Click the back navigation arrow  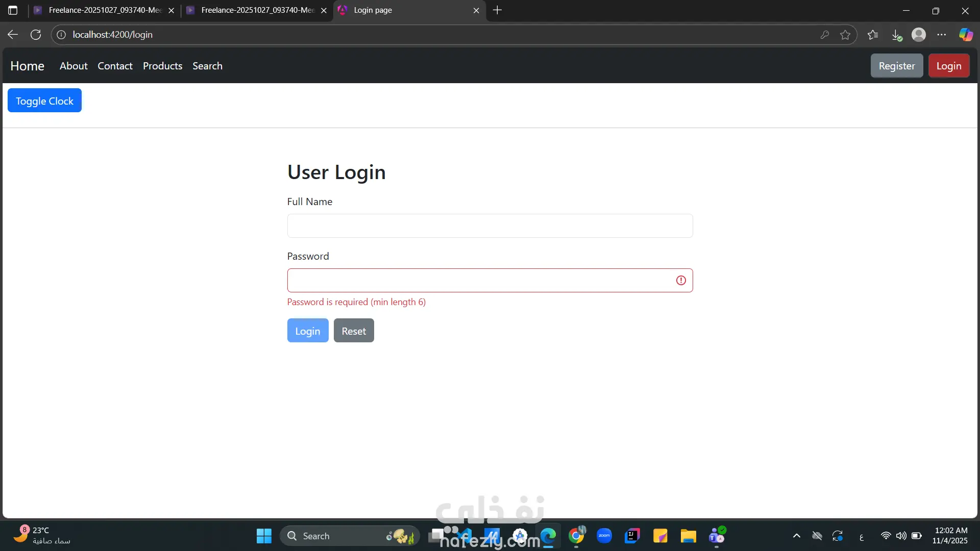point(13,35)
